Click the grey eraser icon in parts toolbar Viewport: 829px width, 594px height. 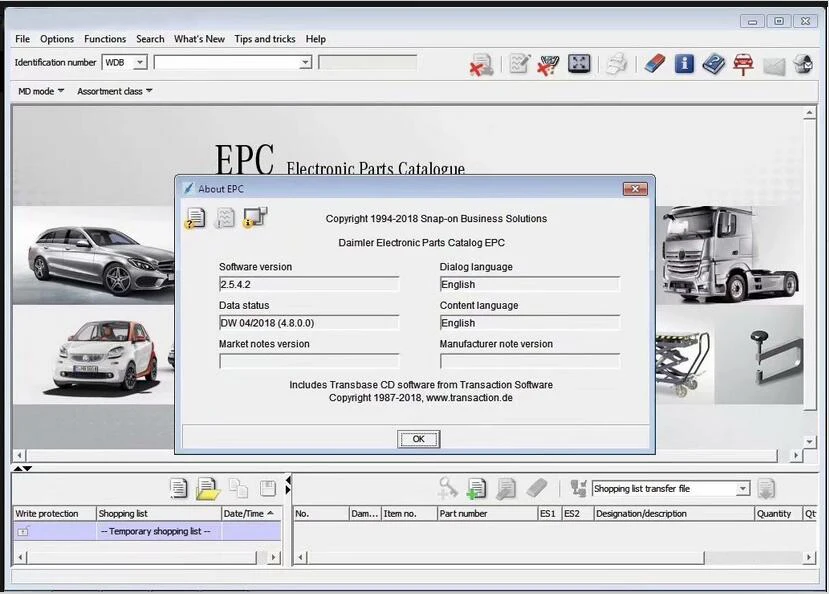point(537,488)
